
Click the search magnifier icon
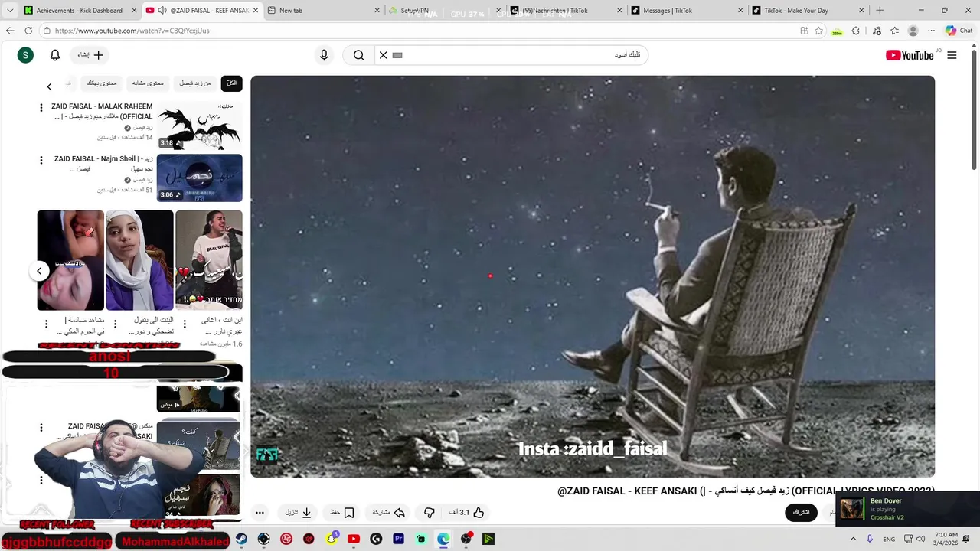tap(358, 55)
